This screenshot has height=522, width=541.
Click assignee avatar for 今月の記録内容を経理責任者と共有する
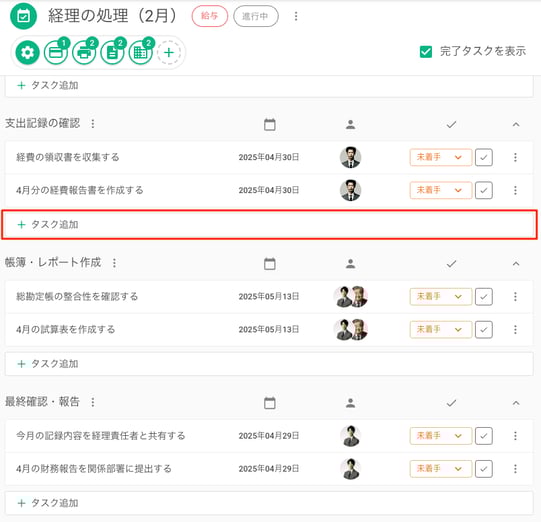click(351, 436)
